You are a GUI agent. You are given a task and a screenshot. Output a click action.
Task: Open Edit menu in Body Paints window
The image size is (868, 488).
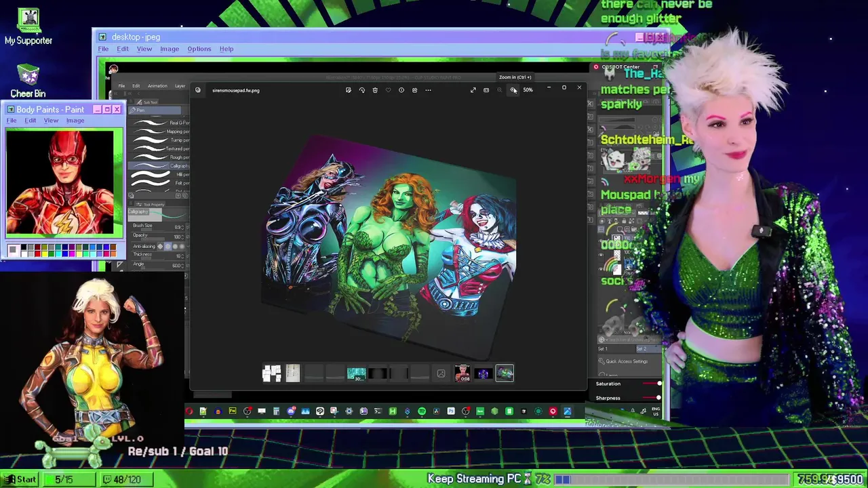[x=31, y=121]
